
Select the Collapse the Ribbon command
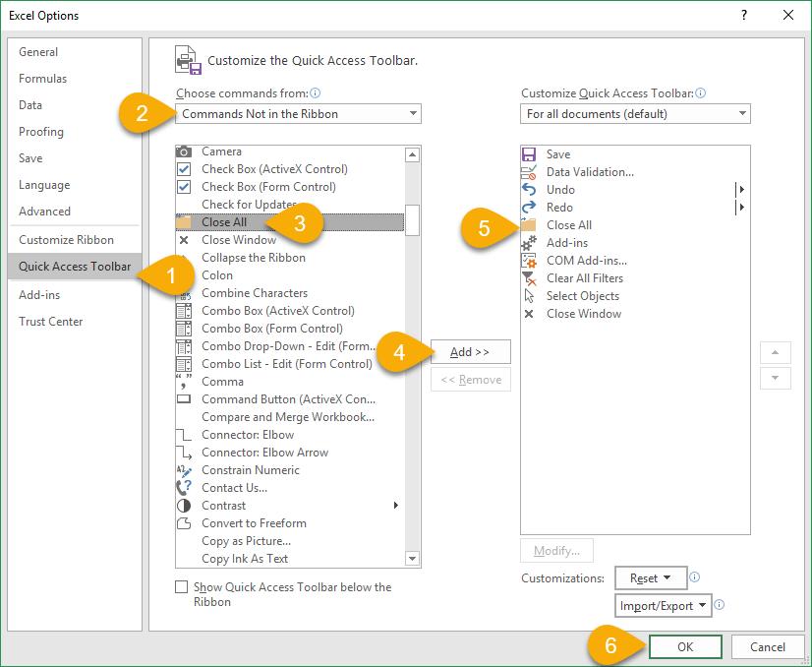254,258
